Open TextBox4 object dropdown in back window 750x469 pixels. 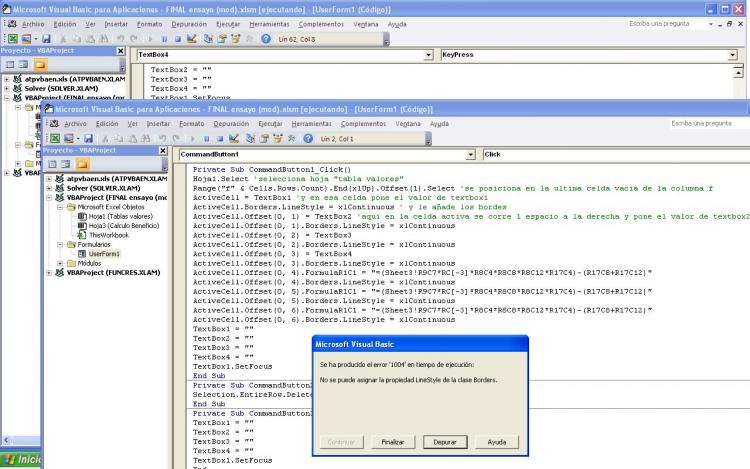click(429, 55)
